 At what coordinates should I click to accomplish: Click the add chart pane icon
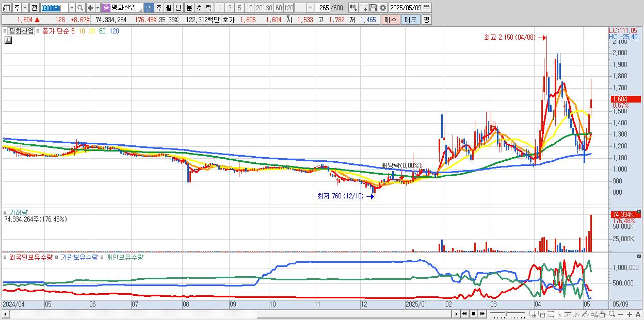point(533,314)
